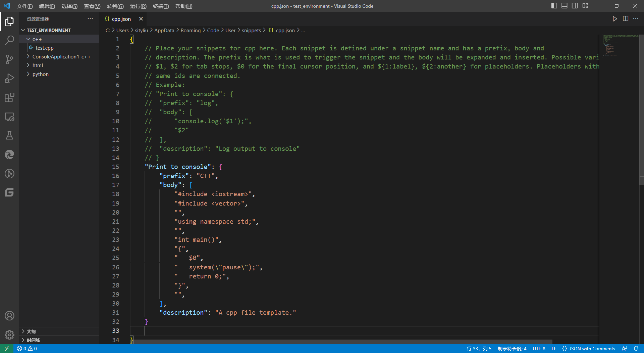The height and width of the screenshot is (353, 644).
Task: Open Source Control view
Action: [9, 59]
